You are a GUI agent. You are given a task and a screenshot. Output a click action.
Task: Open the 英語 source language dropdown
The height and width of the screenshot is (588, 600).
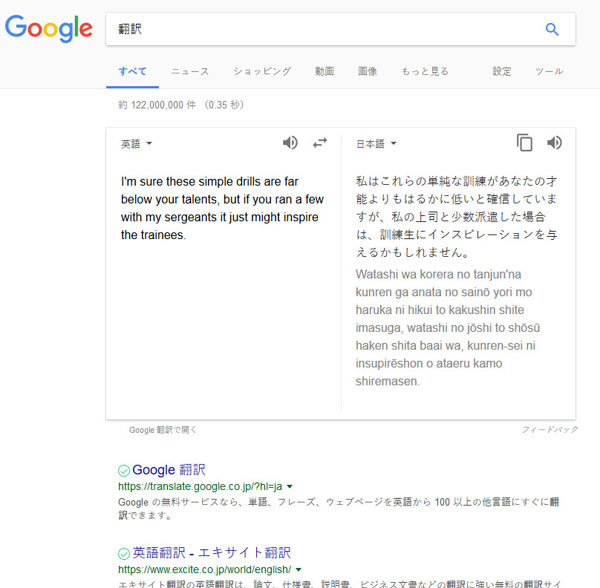137,144
